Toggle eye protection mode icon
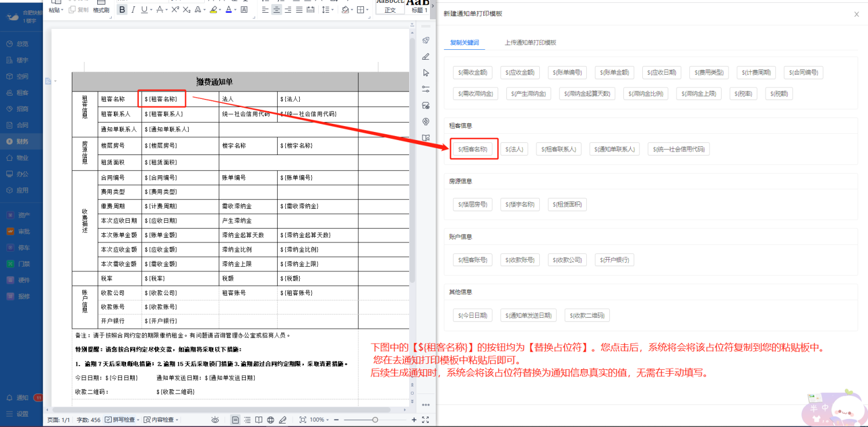This screenshot has height=427, width=868. coord(215,420)
